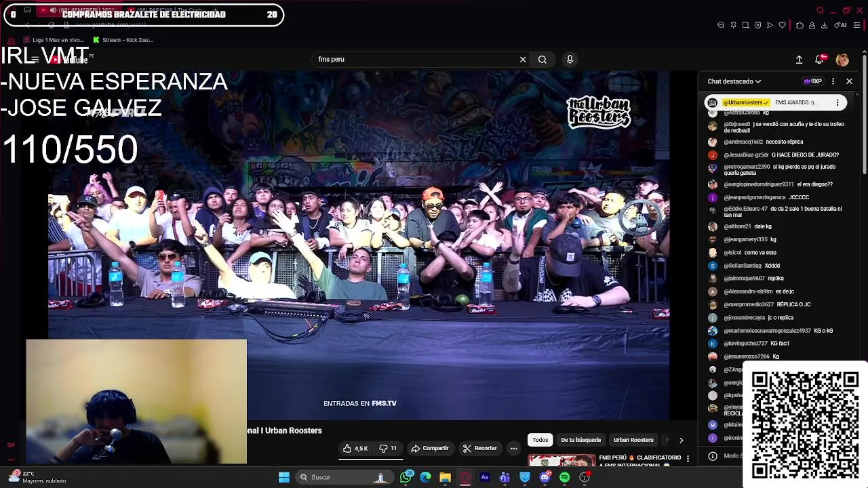Click chat message 'RÉPLICA O JC'
868x488 pixels.
coord(793,304)
